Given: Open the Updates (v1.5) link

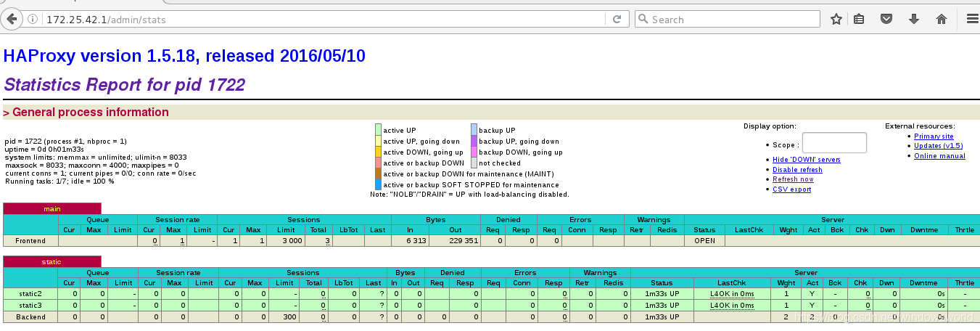Looking at the screenshot, I should (x=938, y=146).
